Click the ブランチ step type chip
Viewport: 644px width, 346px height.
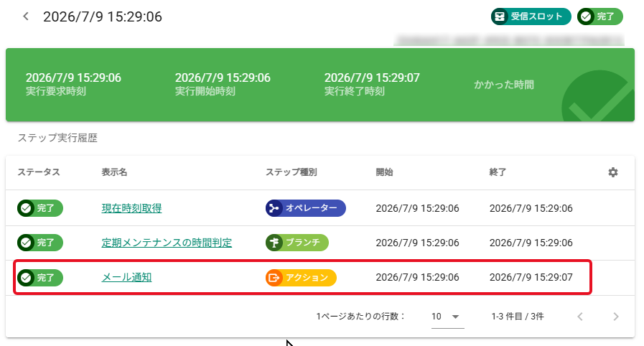click(297, 243)
